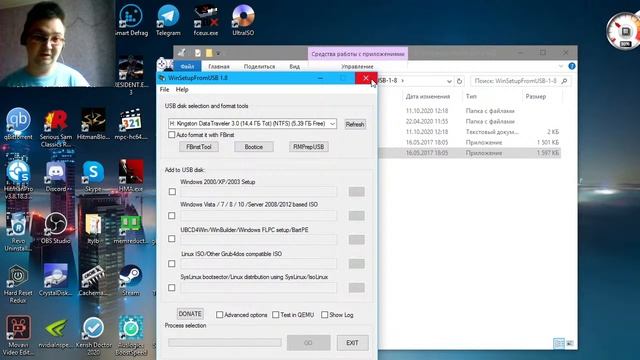Open qBittorrent desktop icon

point(18,124)
